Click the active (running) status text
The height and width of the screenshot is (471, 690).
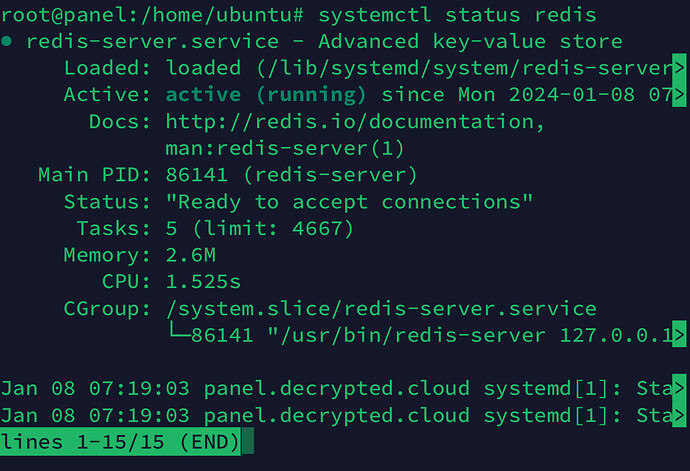[265, 95]
